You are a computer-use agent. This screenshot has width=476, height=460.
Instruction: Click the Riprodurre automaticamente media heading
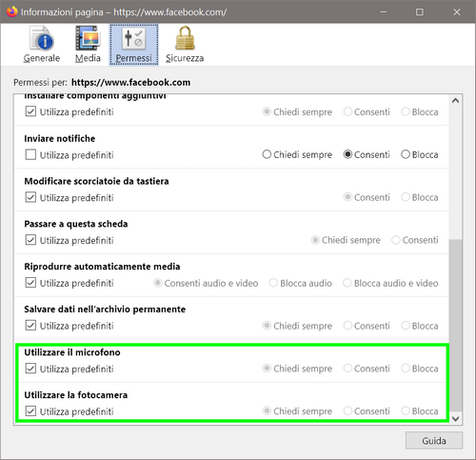pyautogui.click(x=102, y=267)
